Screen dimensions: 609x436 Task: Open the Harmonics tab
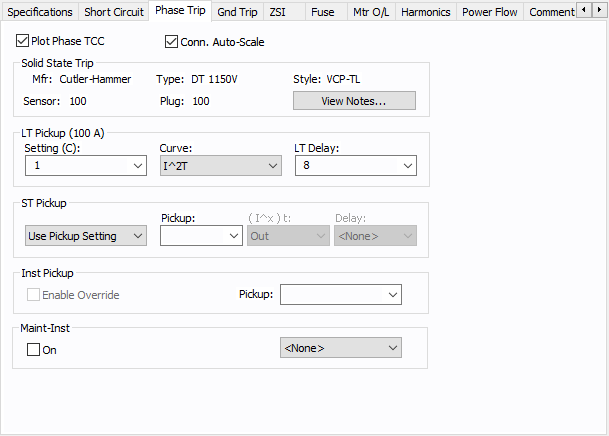tap(426, 12)
